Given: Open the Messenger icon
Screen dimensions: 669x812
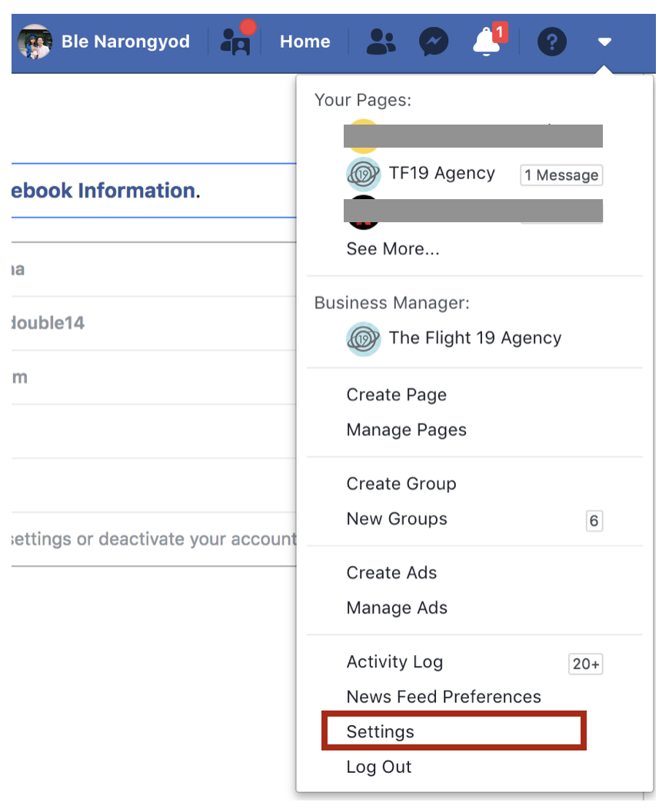Looking at the screenshot, I should point(434,42).
